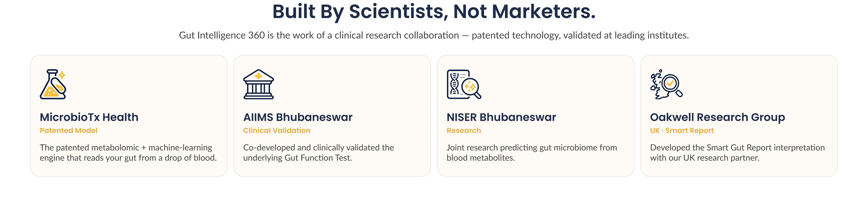Click the Gut Intelligence 360 subtitle text
This screenshot has height=219, width=868.
coord(434,35)
